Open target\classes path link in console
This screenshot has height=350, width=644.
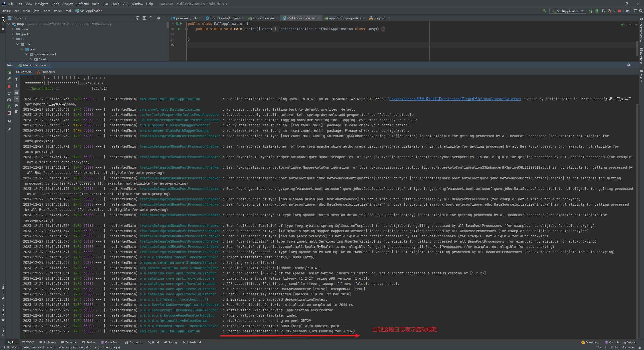(x=455, y=99)
